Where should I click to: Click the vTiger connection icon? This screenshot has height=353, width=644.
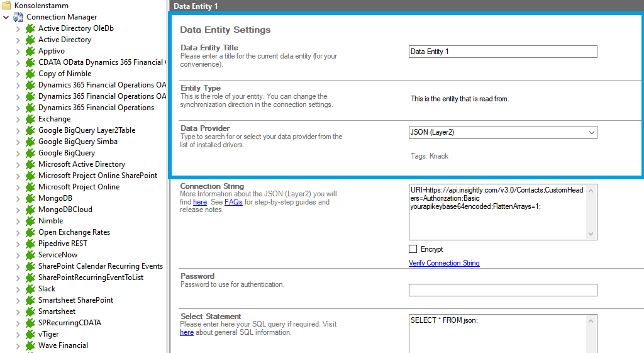point(30,334)
